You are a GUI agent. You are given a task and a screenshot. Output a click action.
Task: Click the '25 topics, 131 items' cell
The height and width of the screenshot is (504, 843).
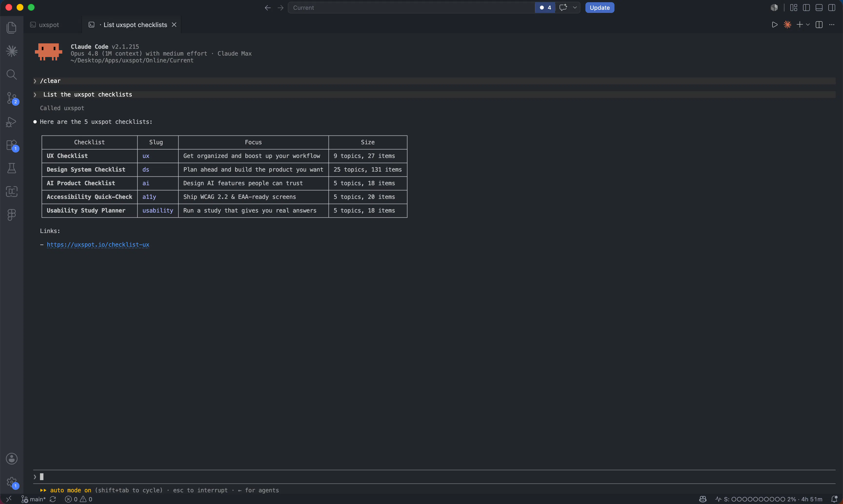click(367, 169)
